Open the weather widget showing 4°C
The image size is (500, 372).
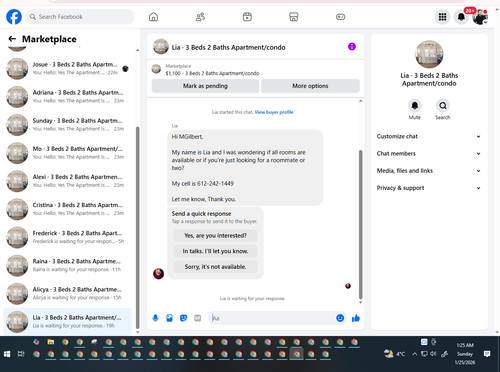[x=394, y=354]
